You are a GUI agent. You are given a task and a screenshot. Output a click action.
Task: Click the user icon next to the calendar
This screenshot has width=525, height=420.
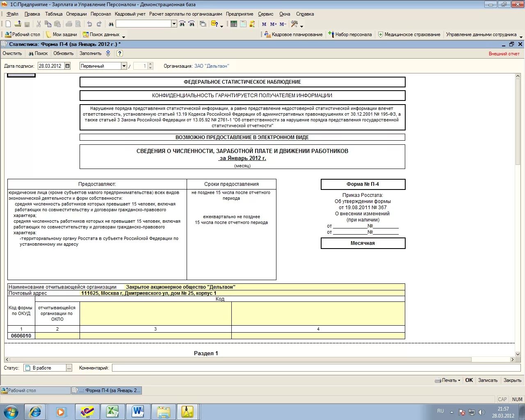click(x=252, y=24)
